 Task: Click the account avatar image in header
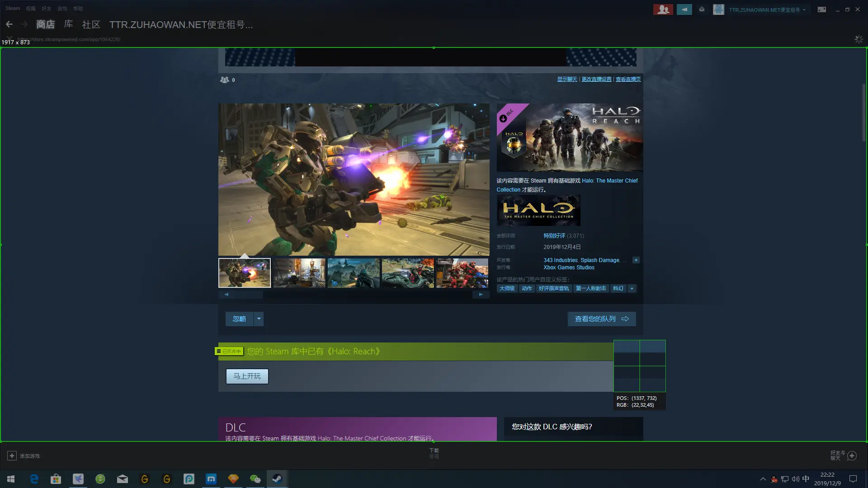718,9
